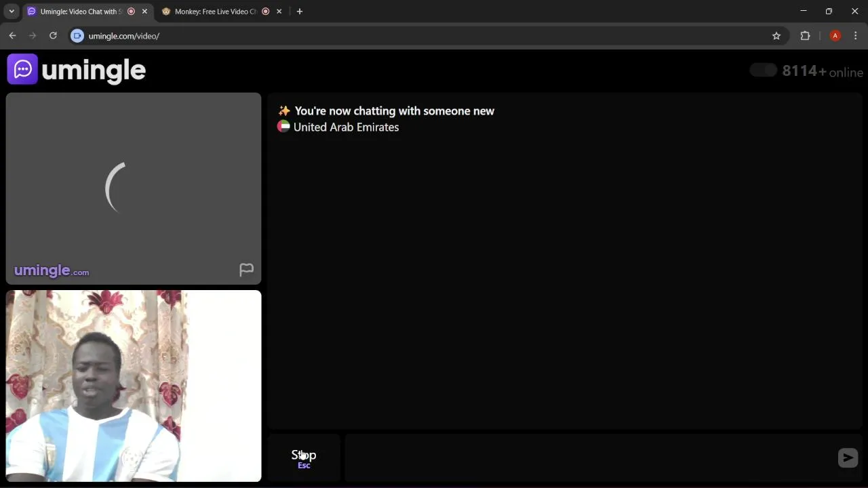868x488 pixels.
Task: Switch to the Umingle Video Chat tab
Action: point(87,12)
